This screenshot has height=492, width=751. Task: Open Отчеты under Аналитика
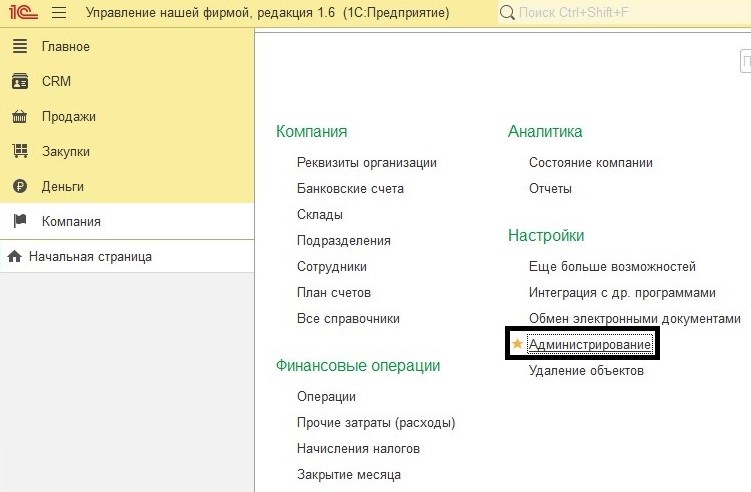pyautogui.click(x=550, y=189)
